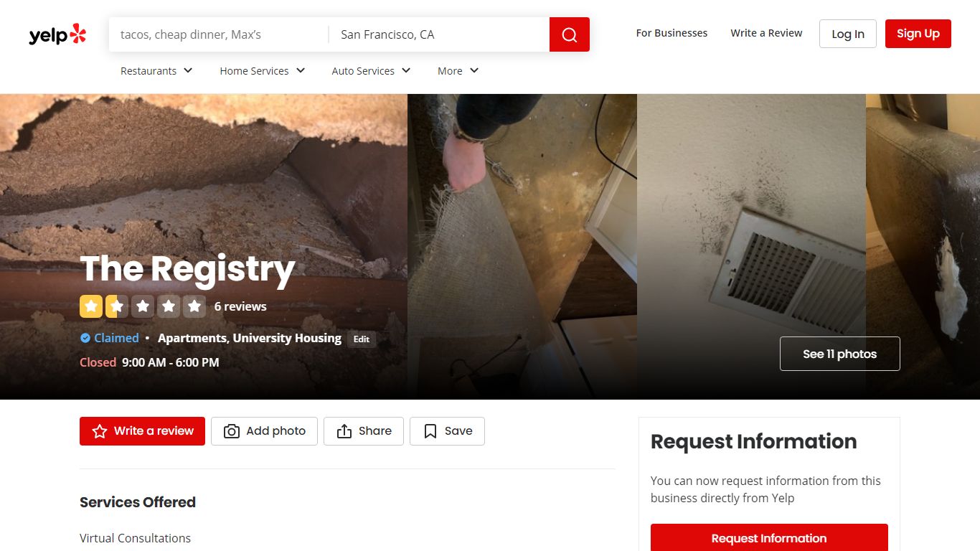Select the fifth rating star
Screen dimensions: 980x551
pos(194,306)
